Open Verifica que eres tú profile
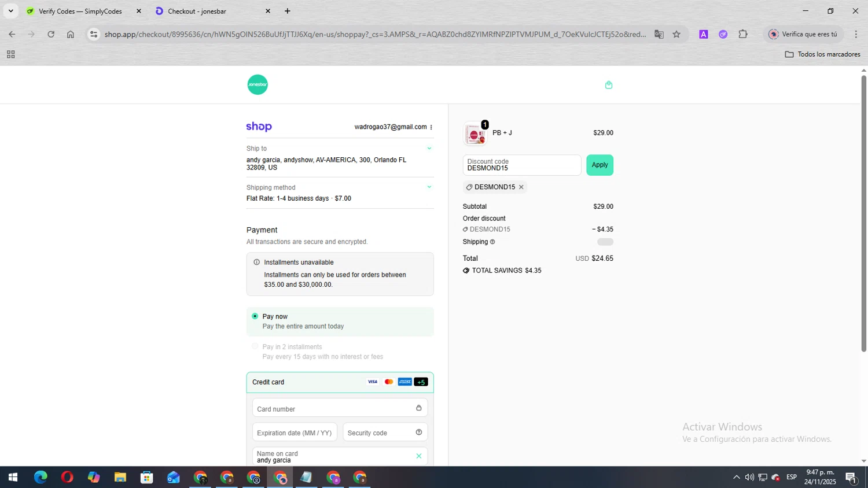Screen dimensions: 868x488 (803, 34)
